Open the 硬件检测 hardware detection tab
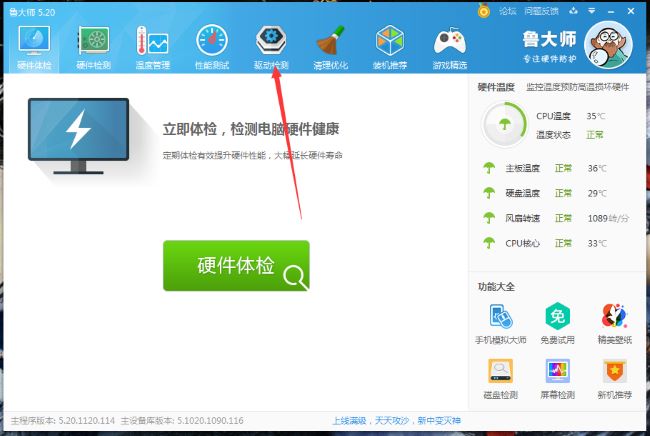 (94, 47)
